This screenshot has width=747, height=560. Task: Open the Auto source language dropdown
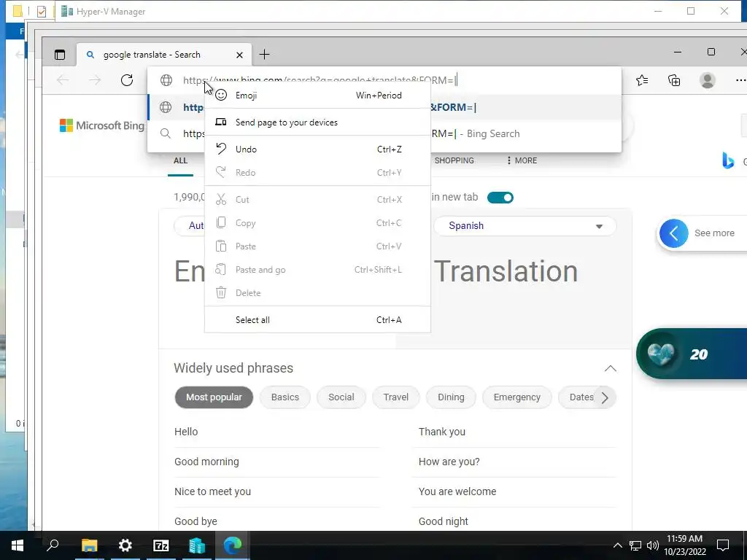point(190,226)
